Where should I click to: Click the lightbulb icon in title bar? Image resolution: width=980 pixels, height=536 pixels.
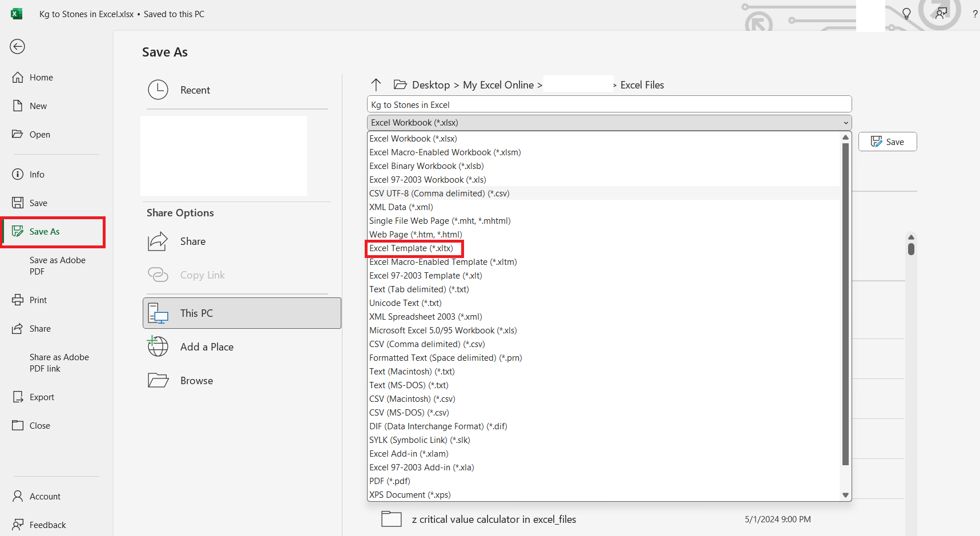[906, 14]
